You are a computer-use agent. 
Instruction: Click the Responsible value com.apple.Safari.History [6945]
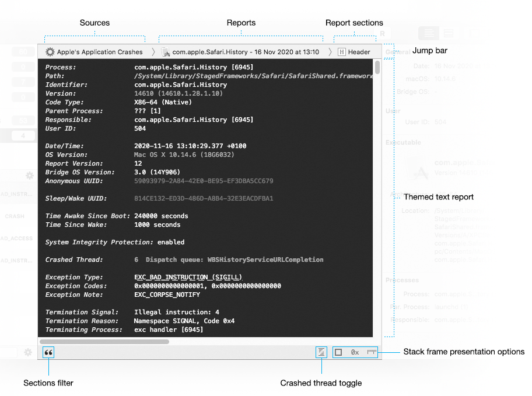(x=194, y=120)
